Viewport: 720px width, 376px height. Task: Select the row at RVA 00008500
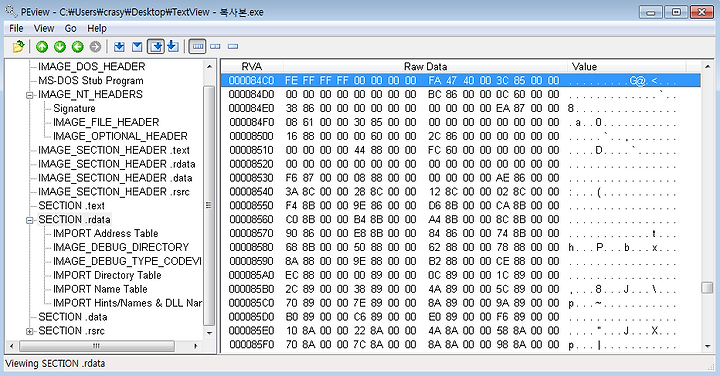coord(461,136)
